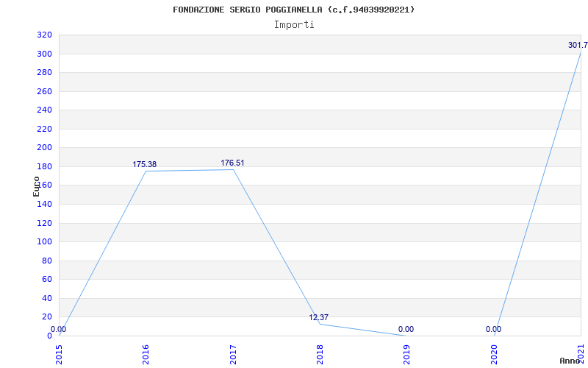The width and height of the screenshot is (588, 368).
Task: Click the 320 y-axis tick label
Action: coord(44,35)
